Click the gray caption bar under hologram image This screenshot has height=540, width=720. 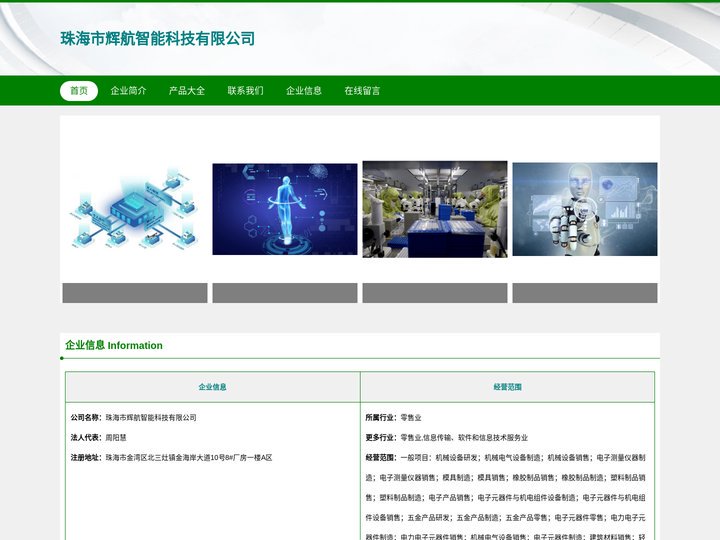click(285, 293)
